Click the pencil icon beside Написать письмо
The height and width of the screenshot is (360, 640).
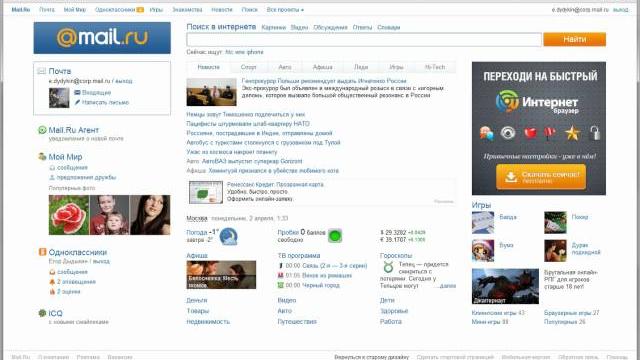[77, 102]
